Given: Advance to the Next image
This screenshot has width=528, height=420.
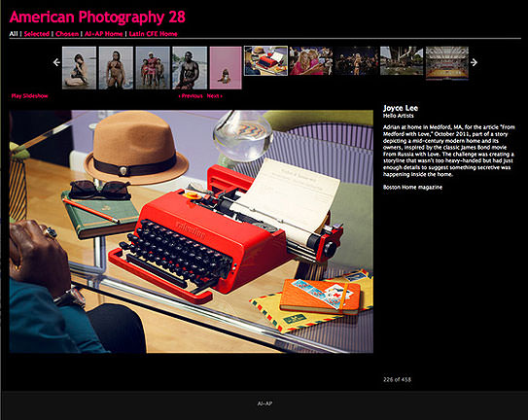Looking at the screenshot, I should tap(215, 96).
